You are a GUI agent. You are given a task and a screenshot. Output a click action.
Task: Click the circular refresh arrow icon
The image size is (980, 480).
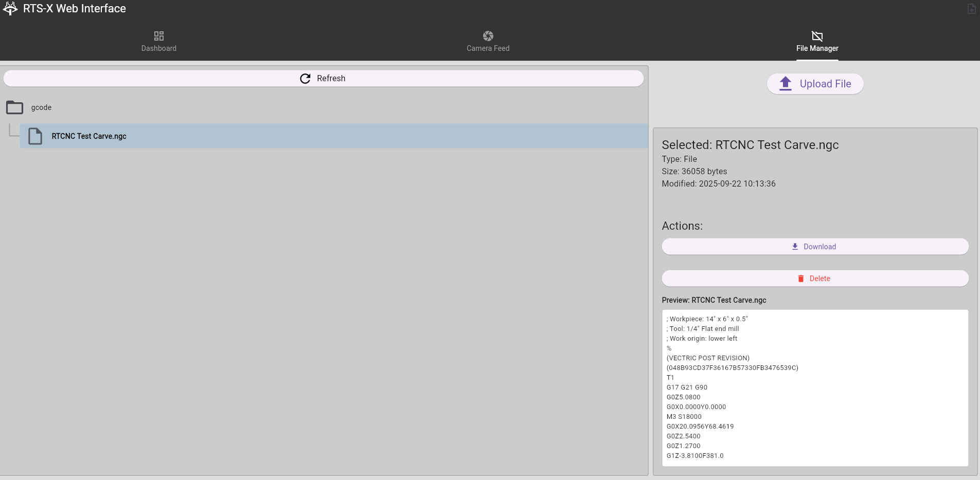point(305,79)
